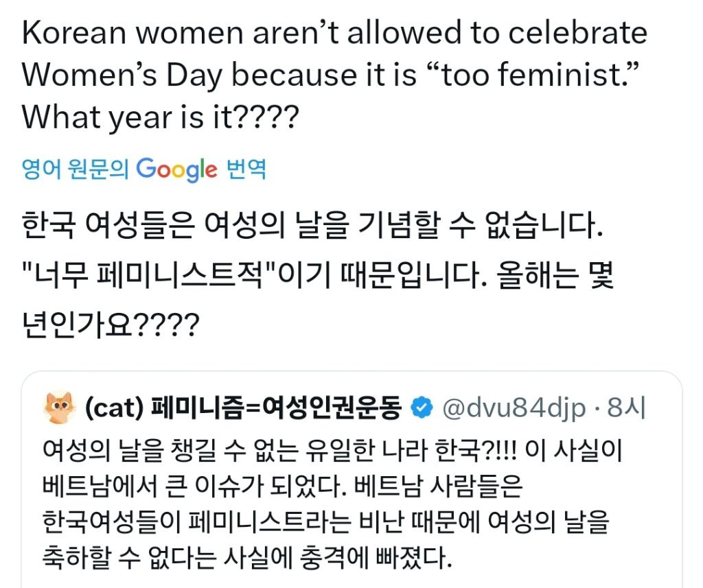Select the English tweet text at the top

330,75
